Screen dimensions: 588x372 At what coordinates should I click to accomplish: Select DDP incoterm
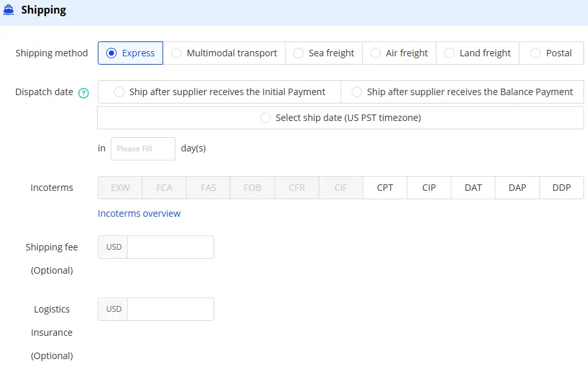tap(561, 188)
